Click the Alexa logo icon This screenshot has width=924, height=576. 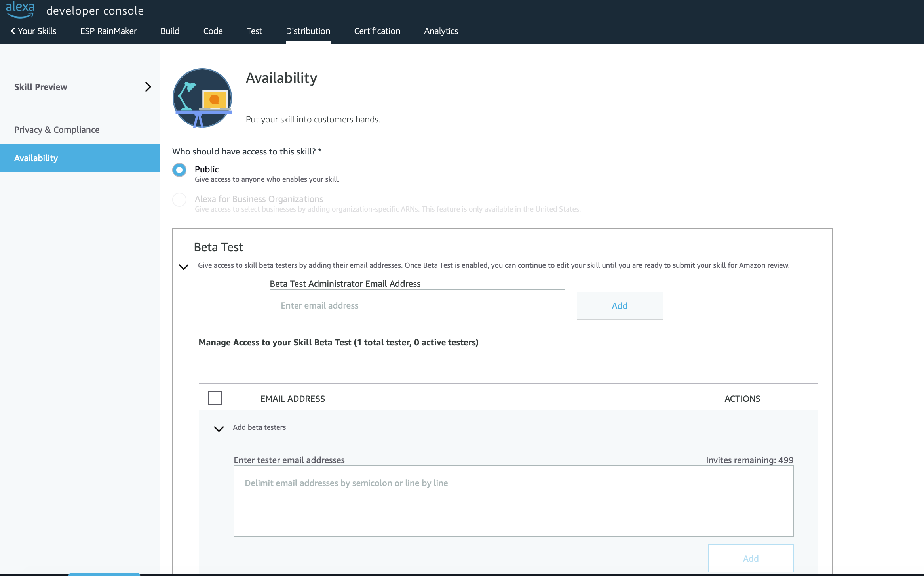pyautogui.click(x=20, y=10)
